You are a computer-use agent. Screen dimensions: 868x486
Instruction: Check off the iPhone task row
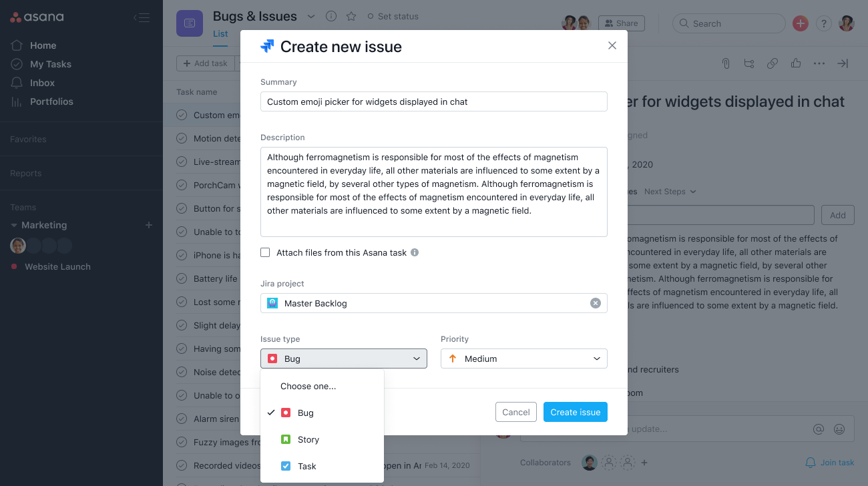182,255
